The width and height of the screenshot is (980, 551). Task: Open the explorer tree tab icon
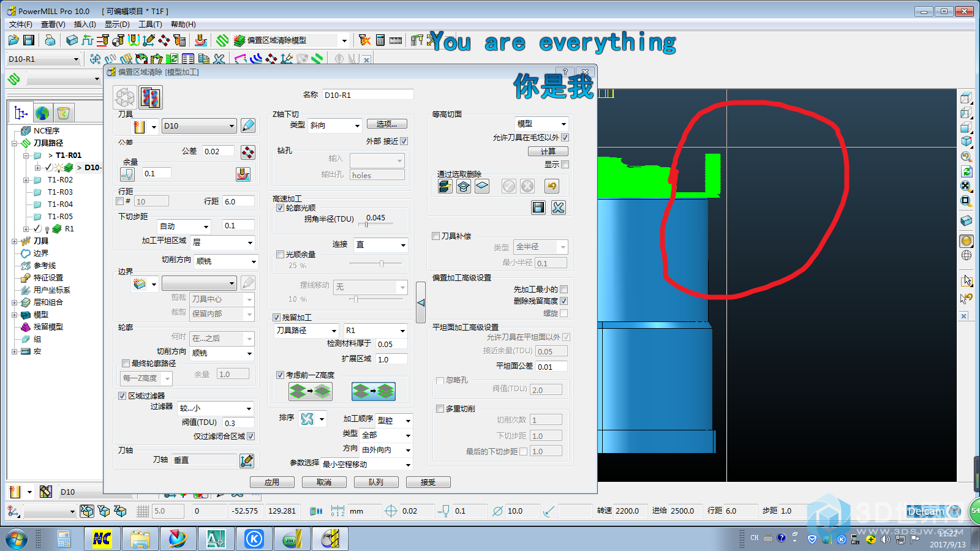point(21,113)
